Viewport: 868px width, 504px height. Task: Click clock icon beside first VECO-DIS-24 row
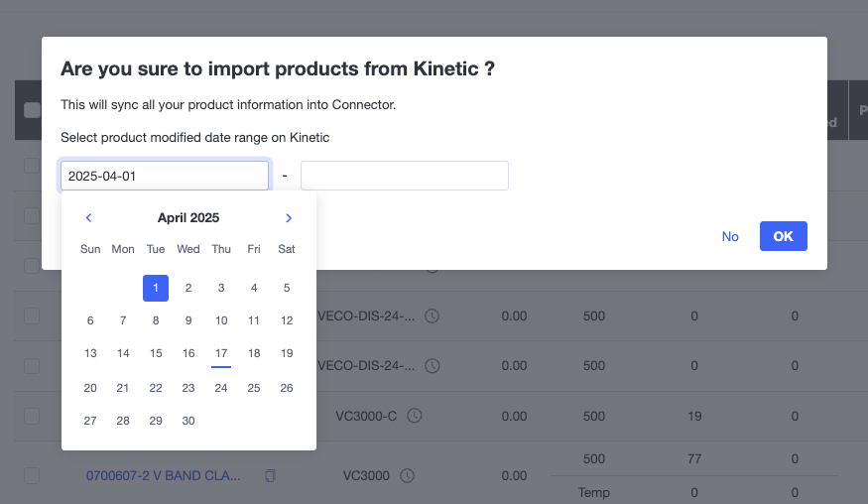[x=432, y=316]
